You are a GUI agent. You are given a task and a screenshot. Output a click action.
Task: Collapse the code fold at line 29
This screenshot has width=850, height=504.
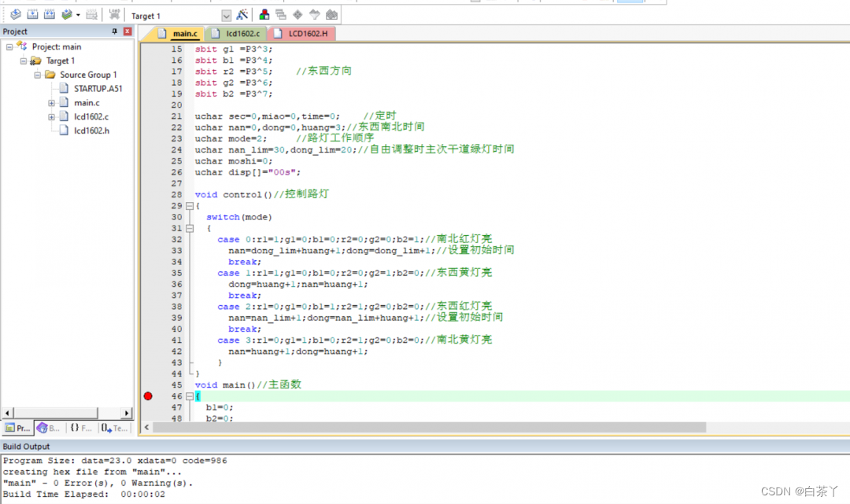(190, 206)
